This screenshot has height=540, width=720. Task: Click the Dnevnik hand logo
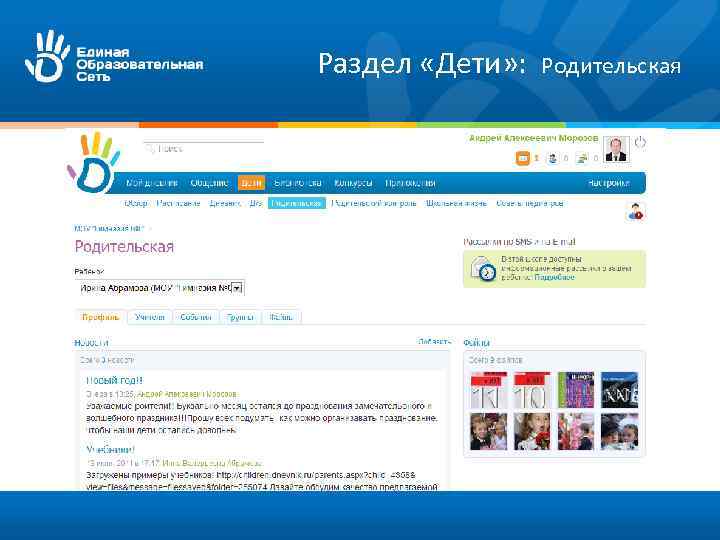pos(93,163)
